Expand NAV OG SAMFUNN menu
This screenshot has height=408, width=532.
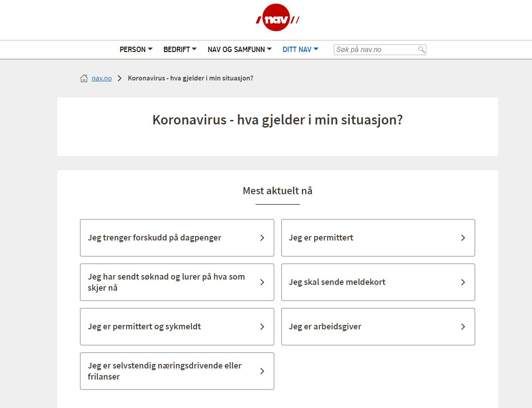pyautogui.click(x=240, y=49)
